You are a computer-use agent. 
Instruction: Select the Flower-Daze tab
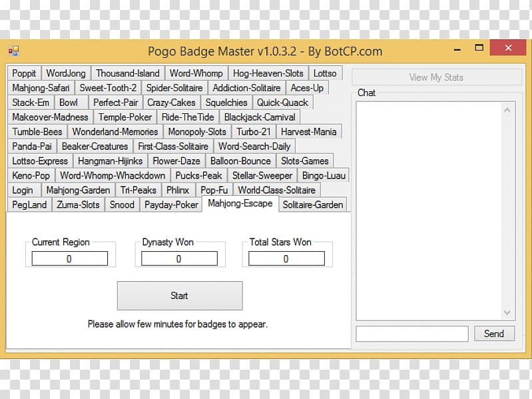(176, 161)
